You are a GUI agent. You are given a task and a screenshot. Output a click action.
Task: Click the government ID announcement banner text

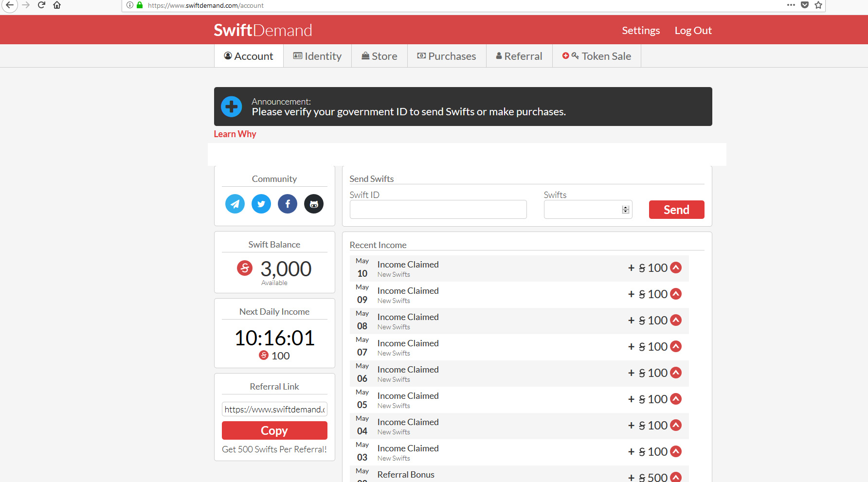(x=409, y=111)
